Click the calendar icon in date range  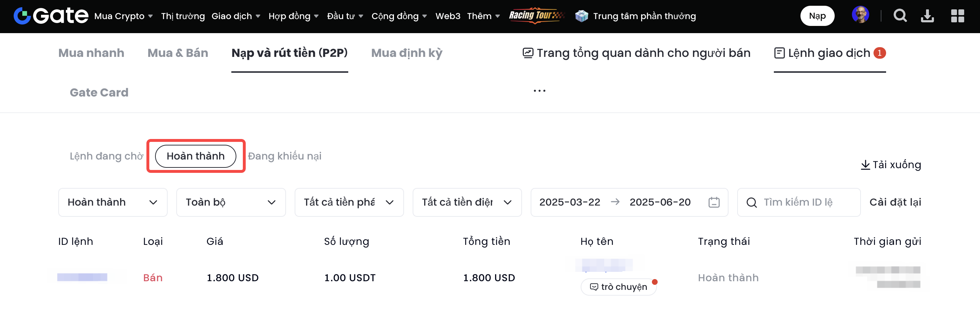tap(714, 202)
